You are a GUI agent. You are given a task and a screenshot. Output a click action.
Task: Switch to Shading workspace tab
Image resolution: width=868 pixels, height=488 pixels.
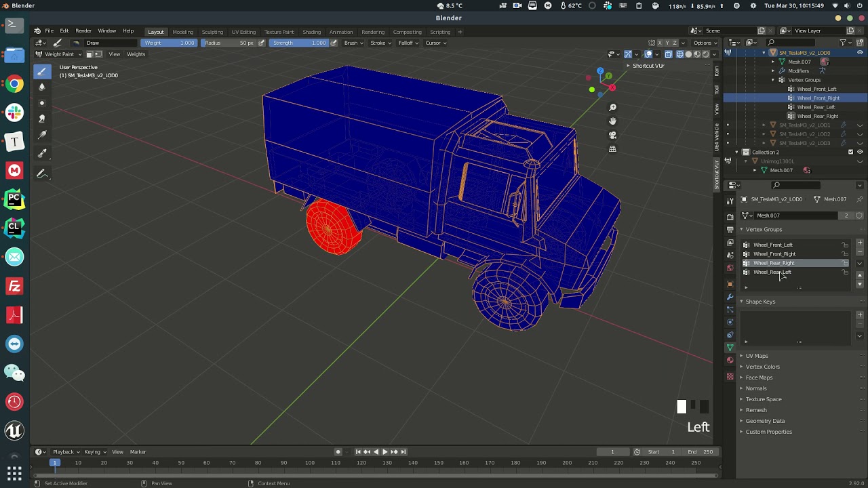pos(311,32)
